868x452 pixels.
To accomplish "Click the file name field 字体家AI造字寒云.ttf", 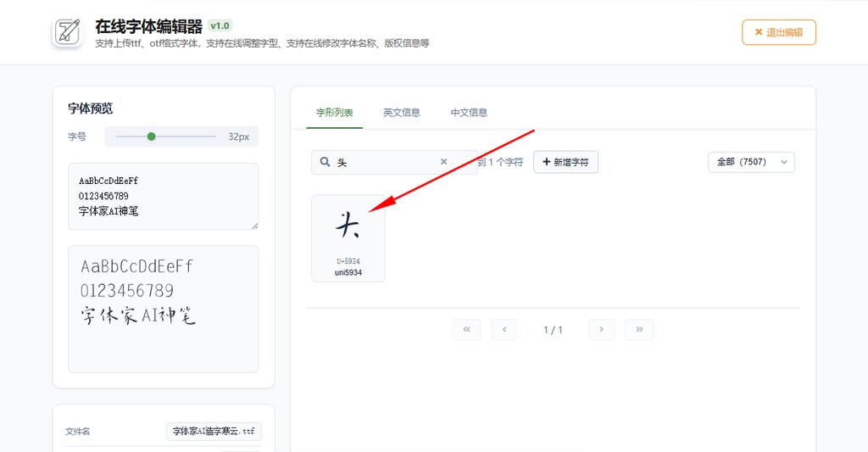I will tap(214, 431).
